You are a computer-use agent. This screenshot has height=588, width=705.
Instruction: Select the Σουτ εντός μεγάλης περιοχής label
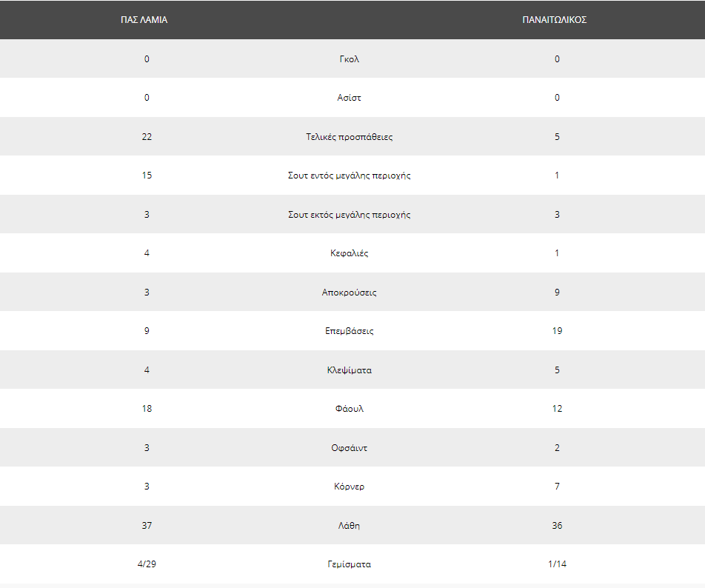(350, 176)
